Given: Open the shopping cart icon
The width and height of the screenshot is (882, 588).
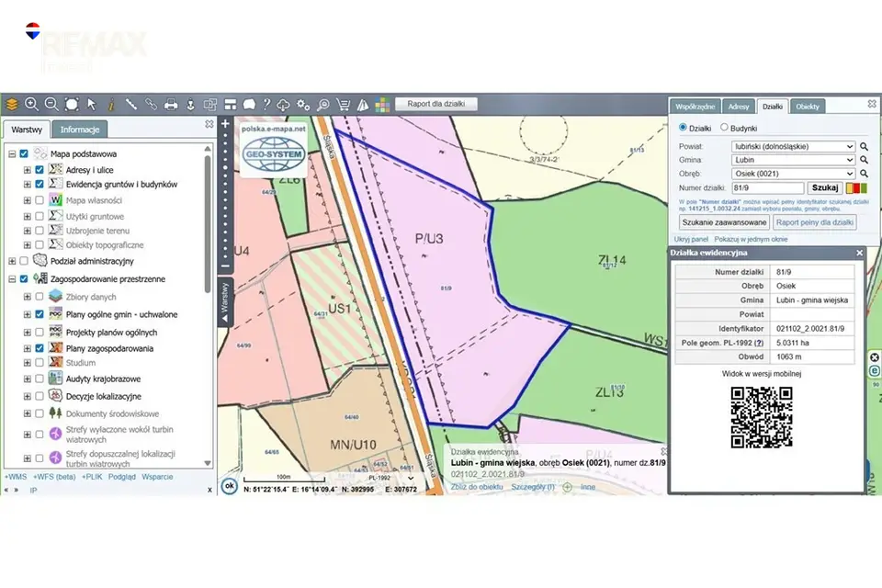Looking at the screenshot, I should (343, 104).
